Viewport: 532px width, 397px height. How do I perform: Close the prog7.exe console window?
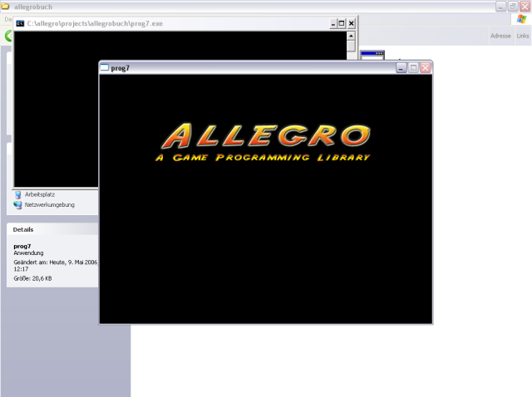point(352,23)
